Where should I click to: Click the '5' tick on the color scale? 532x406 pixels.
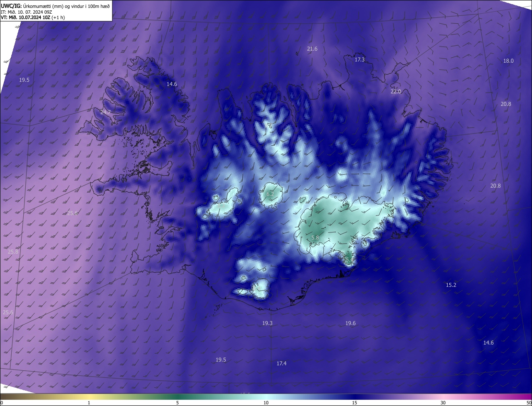click(x=177, y=403)
